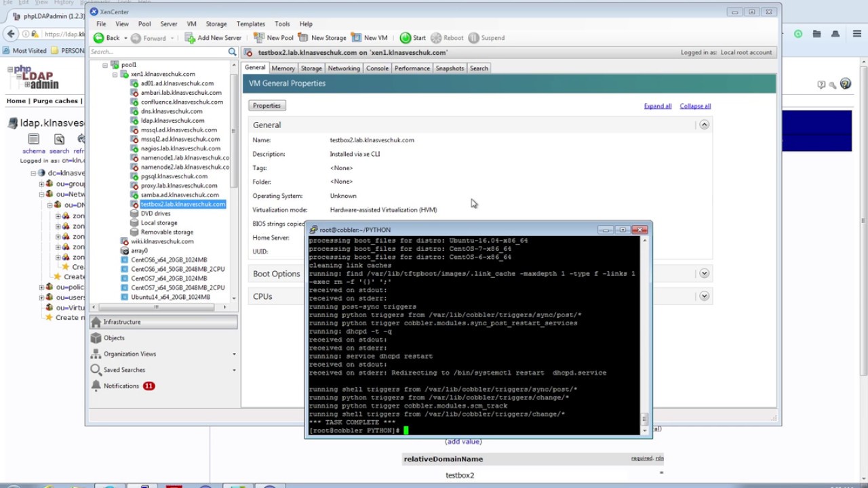Open the Templates menu
This screenshot has width=868, height=488.
click(x=251, y=24)
